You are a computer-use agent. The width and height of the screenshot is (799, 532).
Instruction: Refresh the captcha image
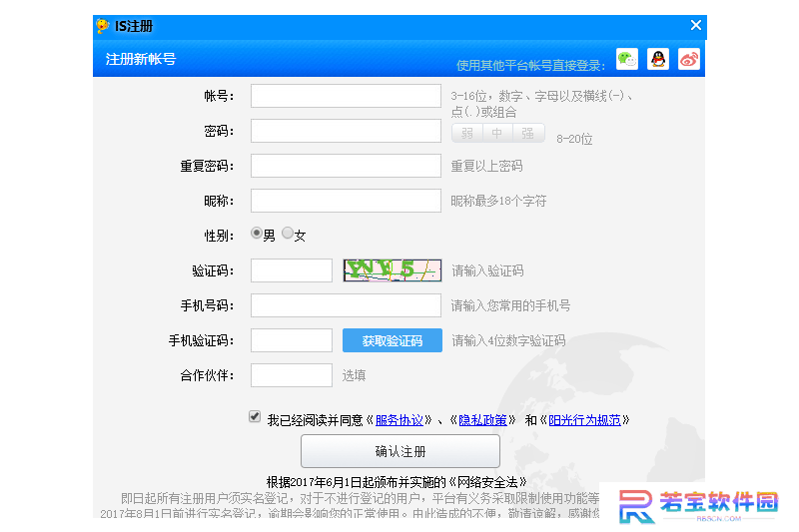click(x=393, y=270)
